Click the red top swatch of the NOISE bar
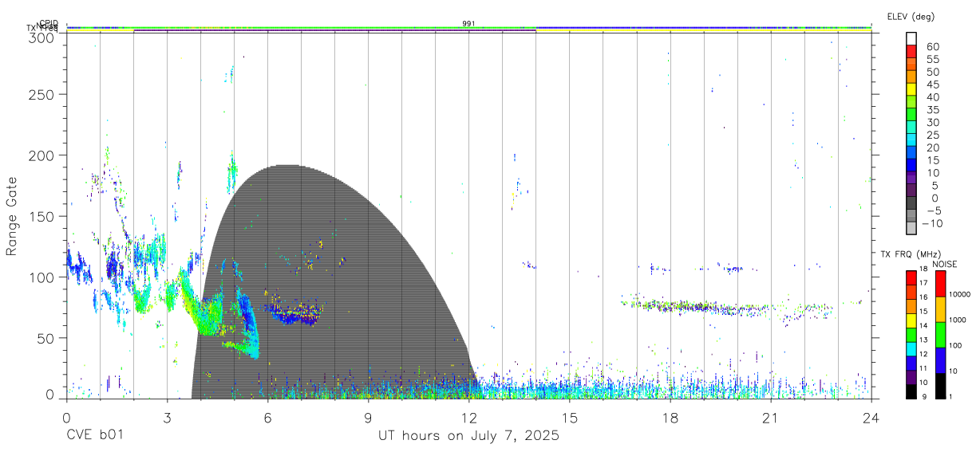Viewport: 980px width, 452px height. 940,284
